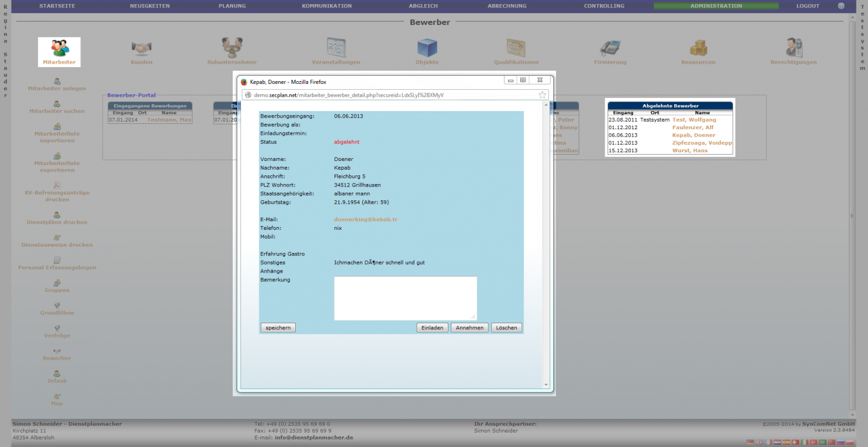
Task: Open the Subunternehmer icon
Action: pyautogui.click(x=231, y=48)
